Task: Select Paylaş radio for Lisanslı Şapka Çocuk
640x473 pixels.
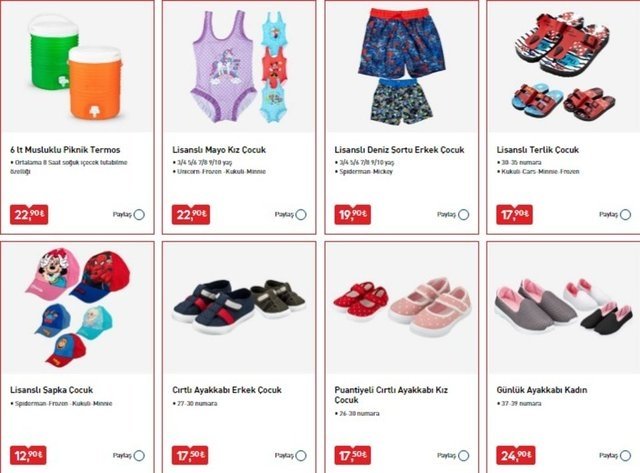Action: click(139, 455)
